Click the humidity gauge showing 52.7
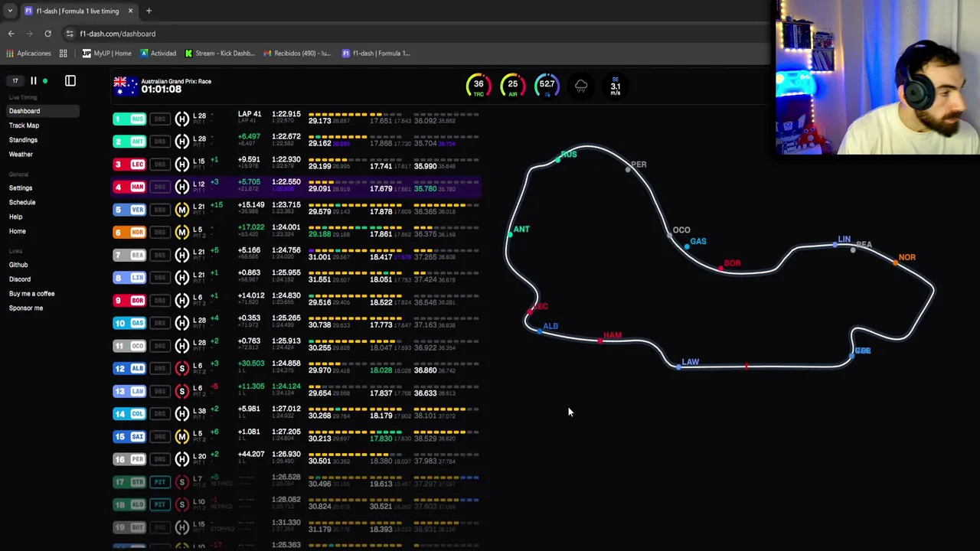The height and width of the screenshot is (551, 980). 547,86
